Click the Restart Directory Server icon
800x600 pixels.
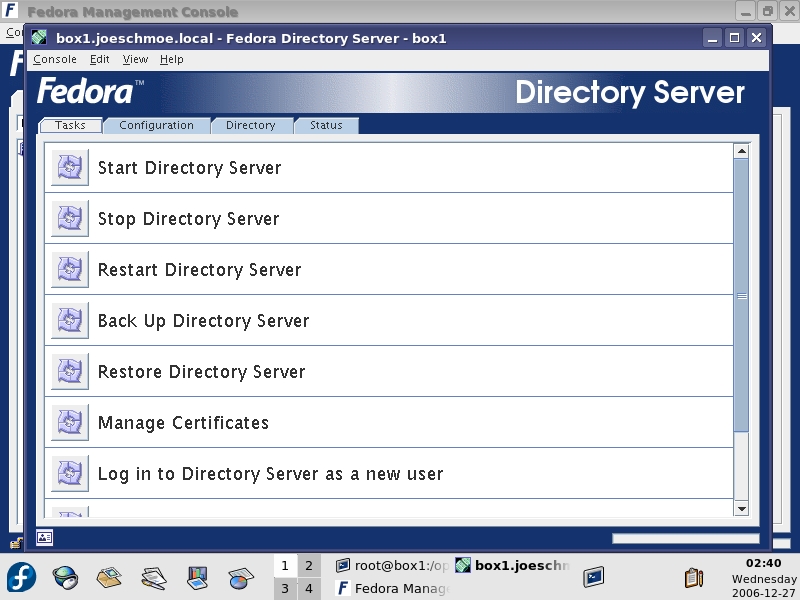70,270
